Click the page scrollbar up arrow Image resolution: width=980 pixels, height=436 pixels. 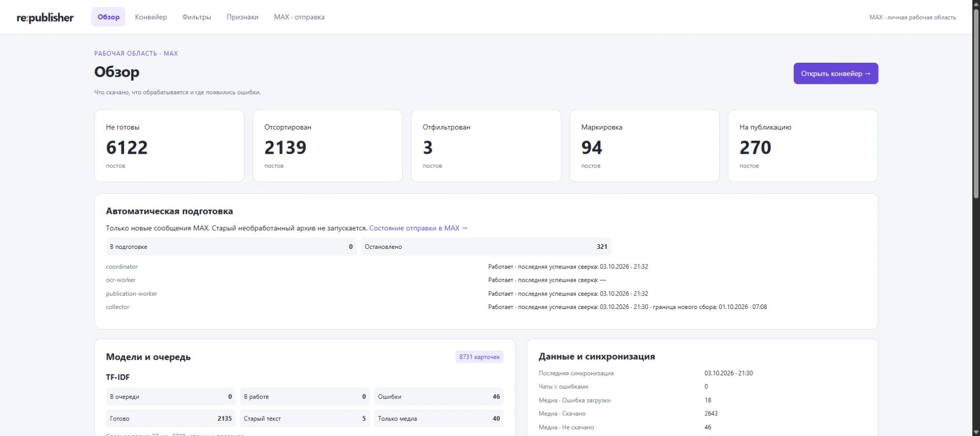tap(976, 4)
